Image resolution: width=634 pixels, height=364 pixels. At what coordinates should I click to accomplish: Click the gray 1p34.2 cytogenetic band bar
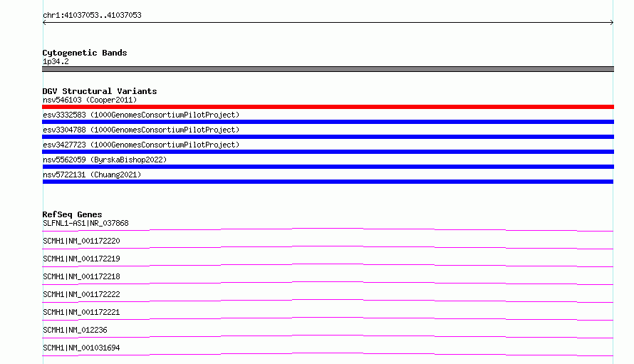[328, 69]
